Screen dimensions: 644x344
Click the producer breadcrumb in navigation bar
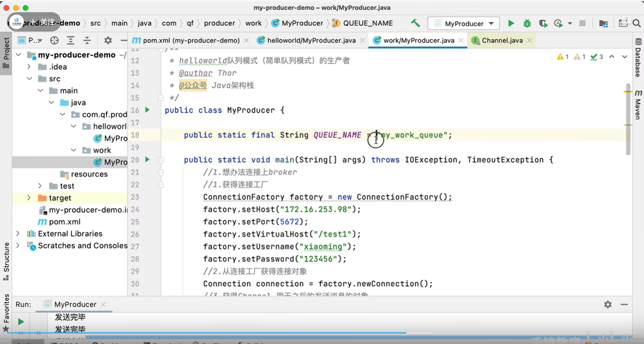(219, 23)
